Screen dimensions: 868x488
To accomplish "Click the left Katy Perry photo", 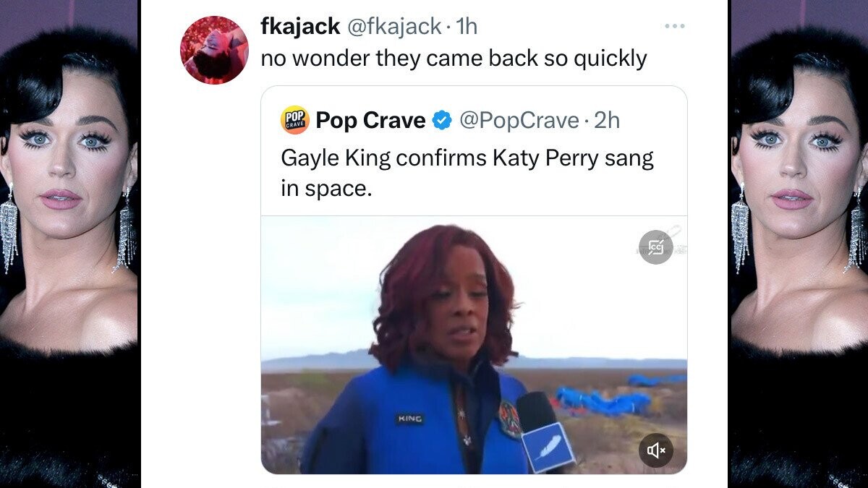I will tap(69, 244).
